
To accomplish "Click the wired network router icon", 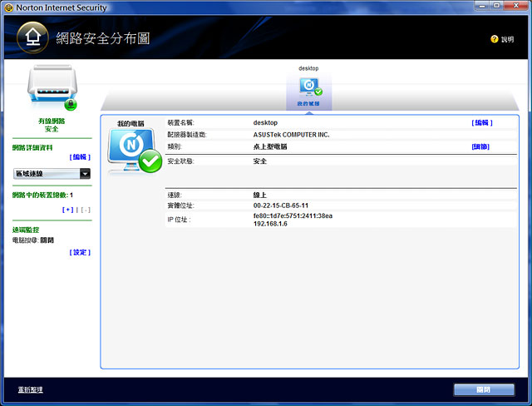I will tap(52, 87).
